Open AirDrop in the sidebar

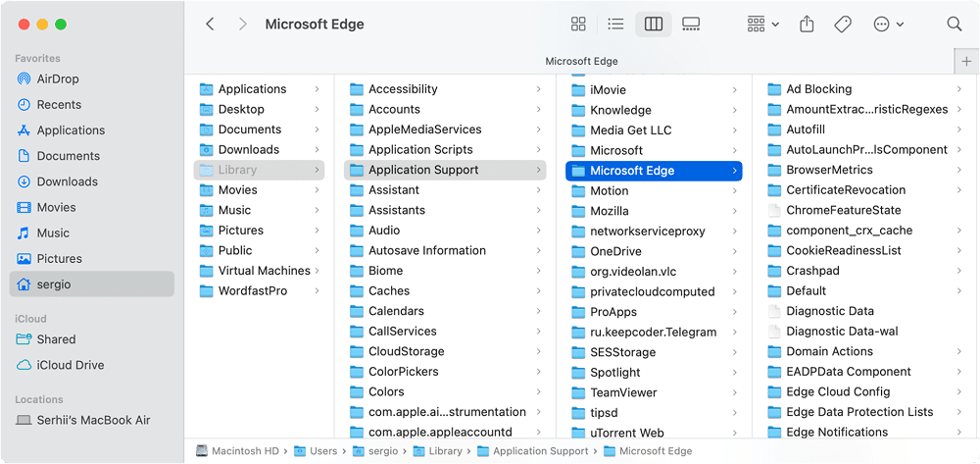[x=92, y=78]
